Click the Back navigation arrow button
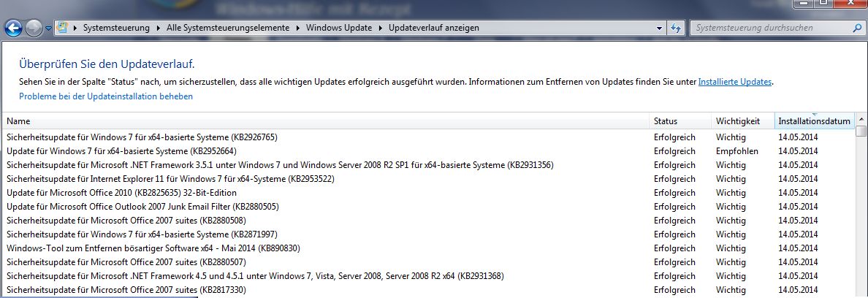 pos(13,28)
